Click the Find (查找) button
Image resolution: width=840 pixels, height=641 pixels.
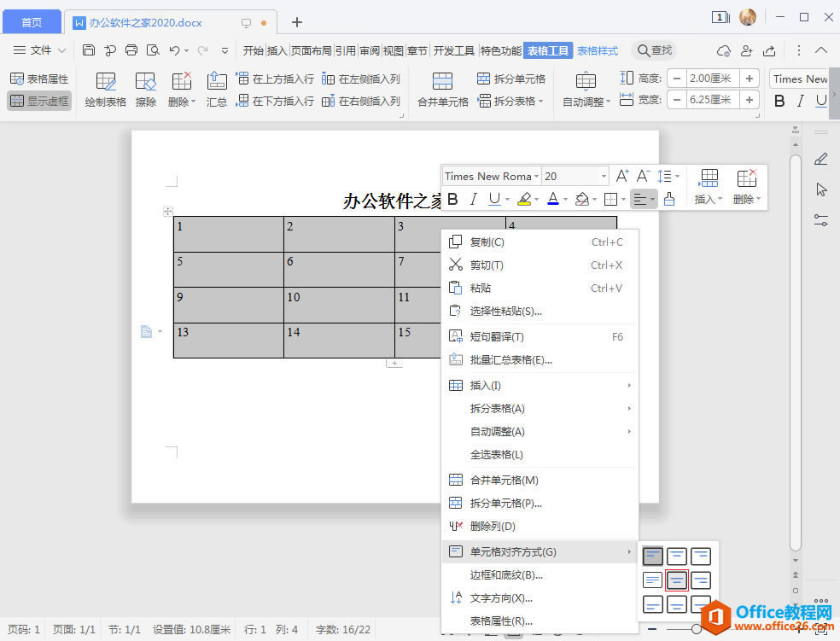(x=655, y=50)
